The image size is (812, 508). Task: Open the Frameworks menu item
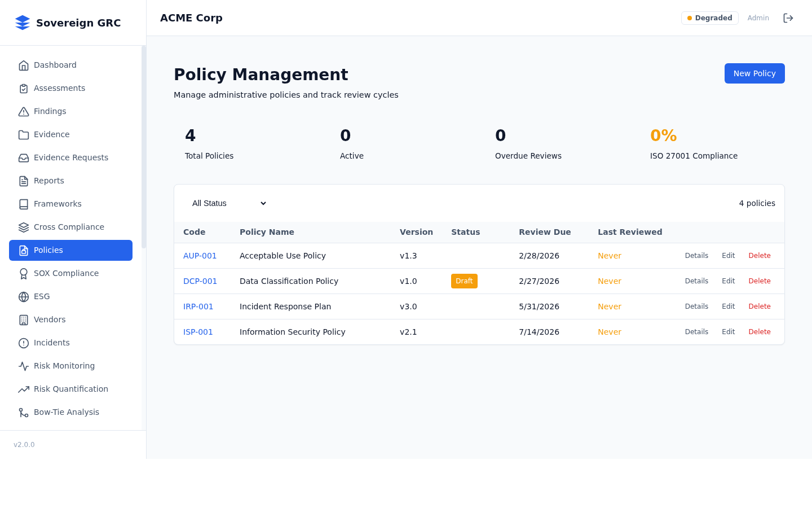click(x=58, y=204)
